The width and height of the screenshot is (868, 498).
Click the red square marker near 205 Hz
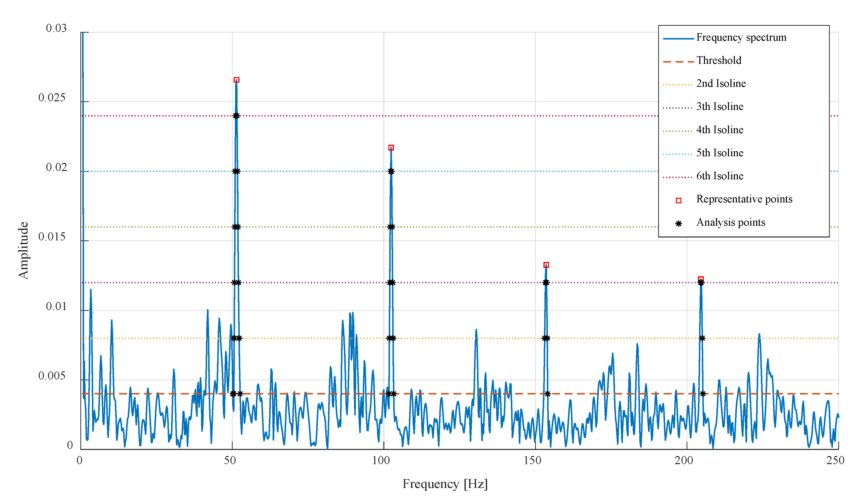701,279
